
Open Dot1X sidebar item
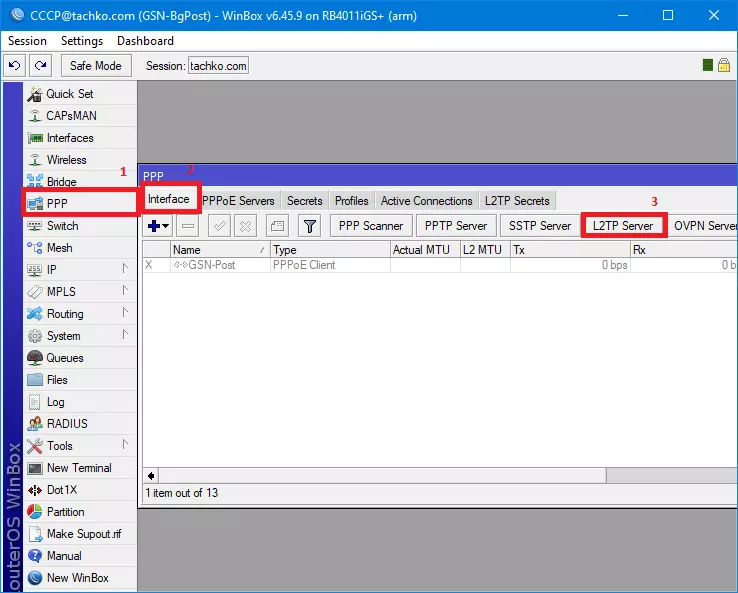coord(80,490)
